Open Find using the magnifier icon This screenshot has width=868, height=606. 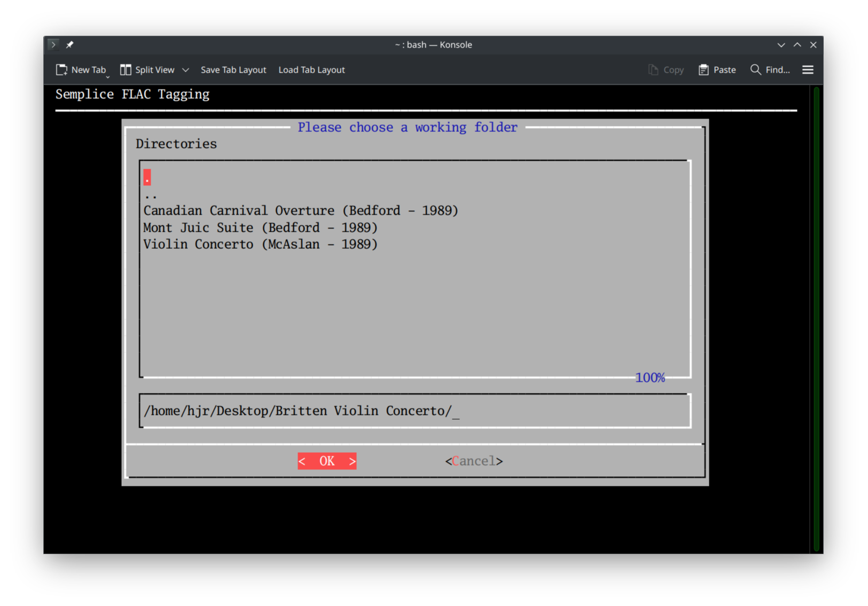click(755, 69)
